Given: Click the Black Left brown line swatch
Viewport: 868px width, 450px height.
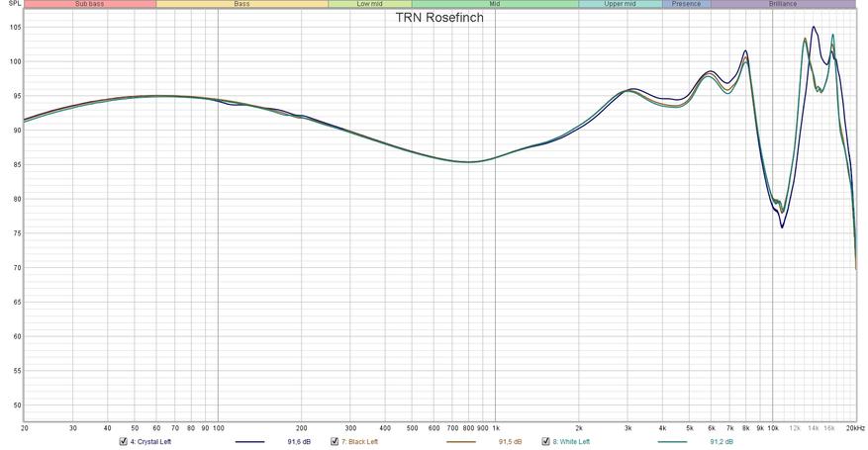Looking at the screenshot, I should point(460,442).
